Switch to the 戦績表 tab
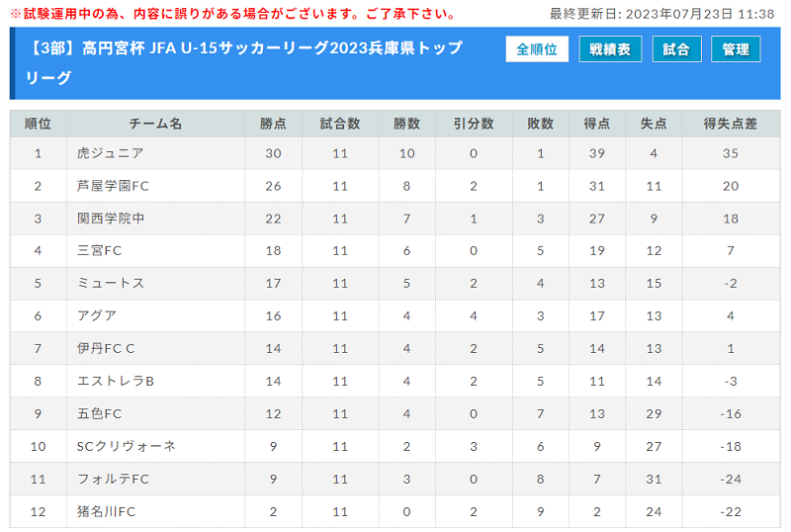 click(610, 49)
